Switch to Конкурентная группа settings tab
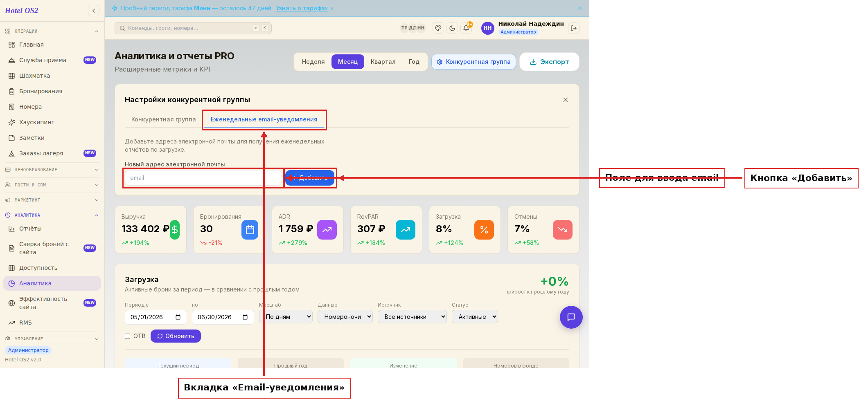 click(x=163, y=119)
